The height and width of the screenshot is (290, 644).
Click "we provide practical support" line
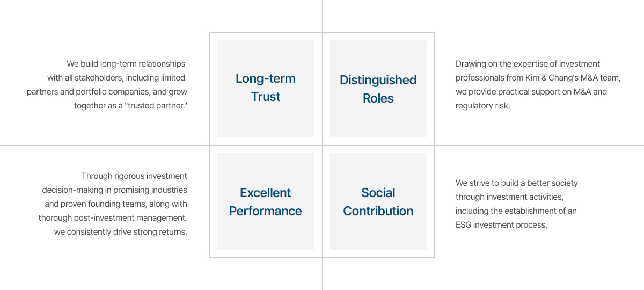531,91
